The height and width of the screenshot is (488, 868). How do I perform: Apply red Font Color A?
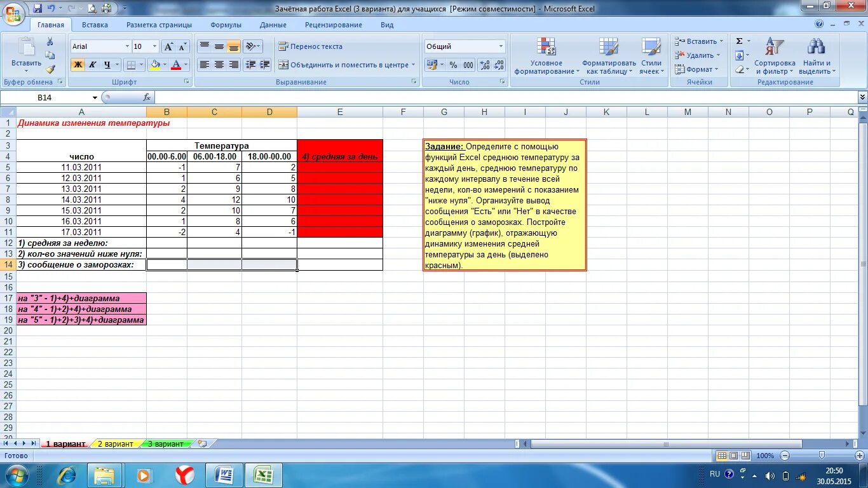(x=175, y=65)
